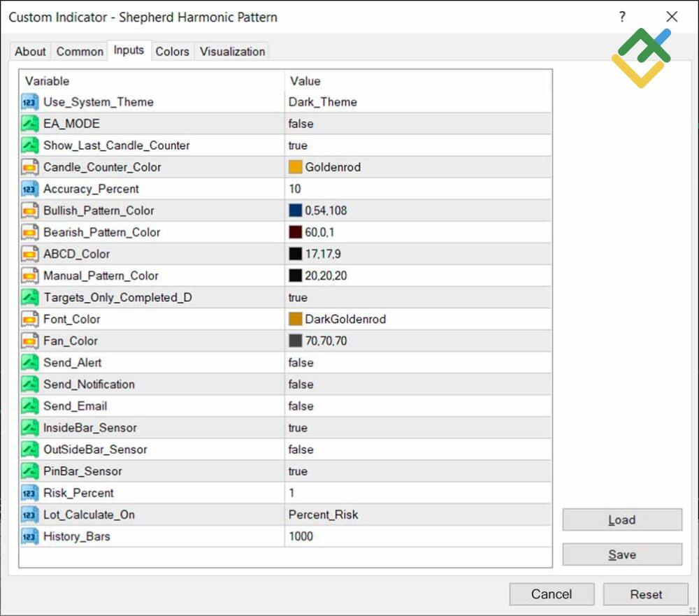Click the icon beside History_Bars
The image size is (699, 616).
coord(30,536)
